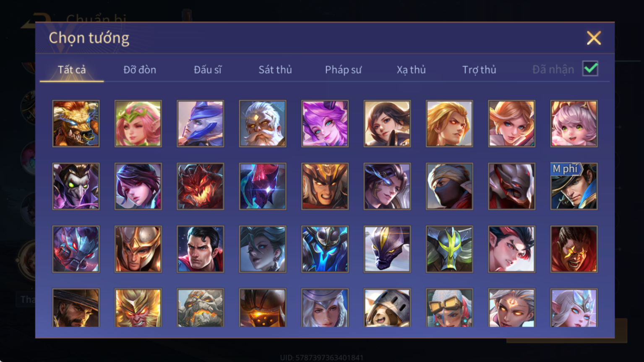Image resolution: width=644 pixels, height=362 pixels.
Task: Select the 'Tất cả' tab
Action: pos(72,70)
